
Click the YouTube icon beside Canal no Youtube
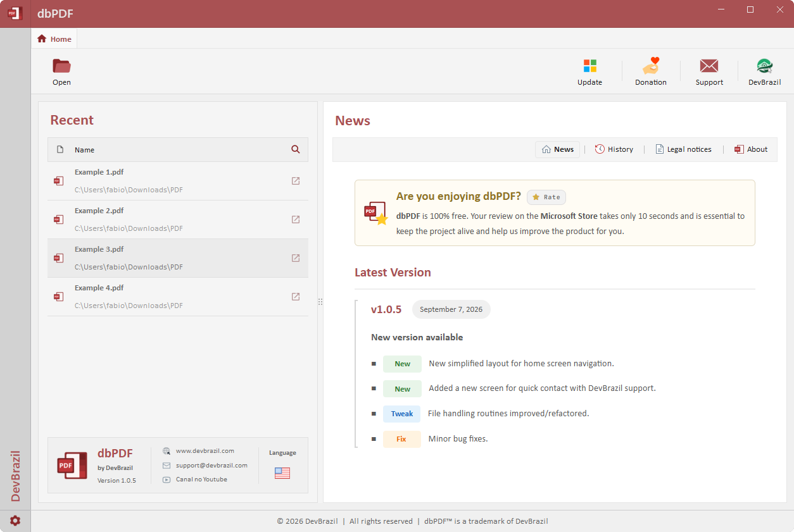coord(167,479)
